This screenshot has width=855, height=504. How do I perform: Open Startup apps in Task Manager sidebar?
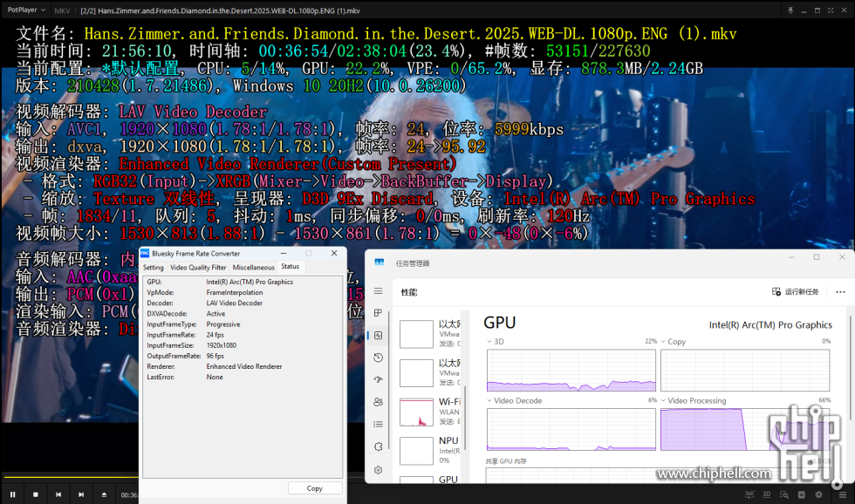coord(378,380)
